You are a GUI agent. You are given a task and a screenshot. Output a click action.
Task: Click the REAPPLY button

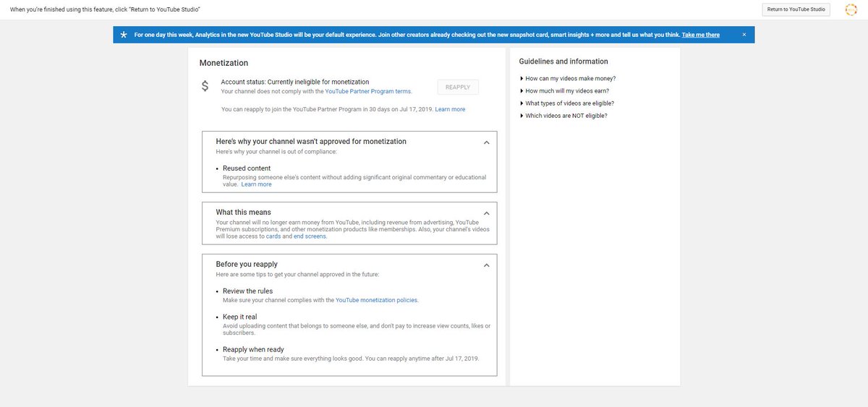pos(458,87)
